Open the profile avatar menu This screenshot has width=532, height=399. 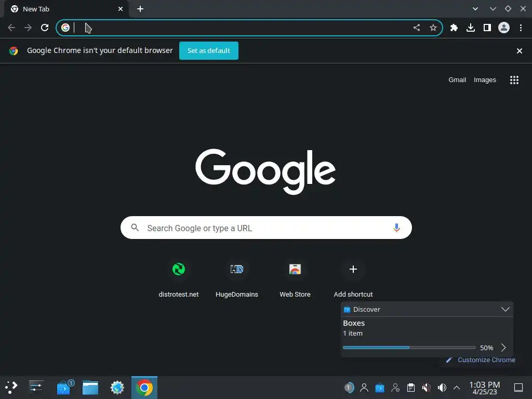[x=504, y=28]
